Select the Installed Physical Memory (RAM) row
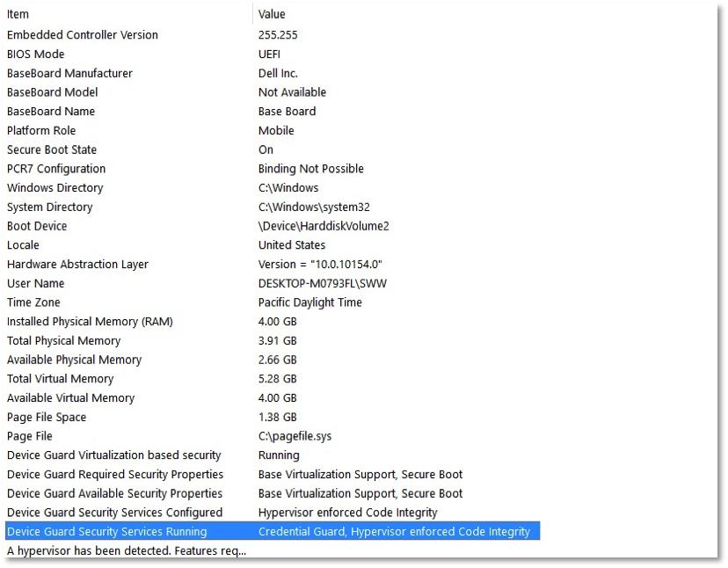728x568 pixels. point(89,322)
